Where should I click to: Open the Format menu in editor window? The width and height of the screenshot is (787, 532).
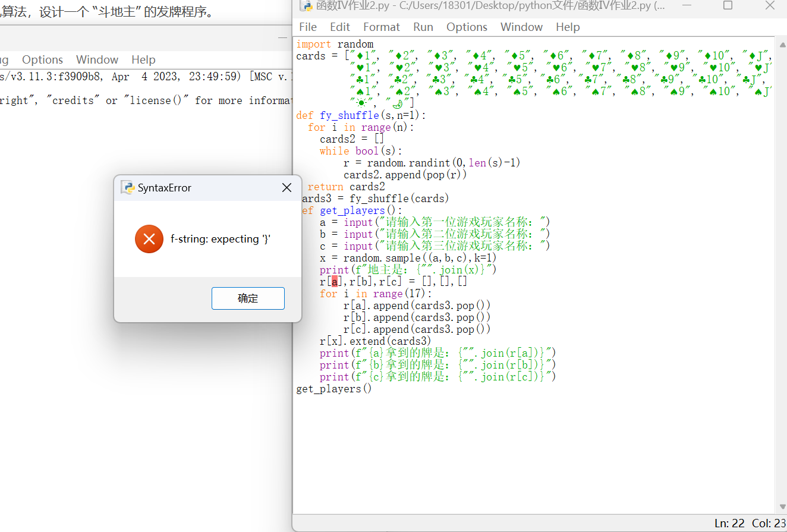point(382,27)
